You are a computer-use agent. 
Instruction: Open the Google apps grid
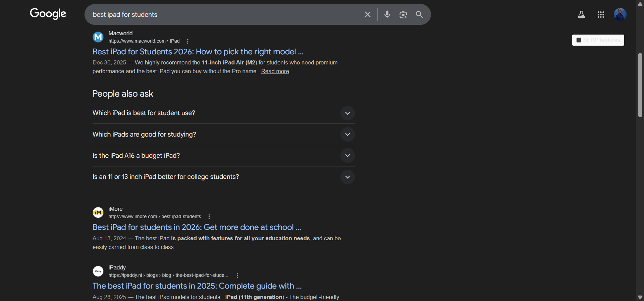pyautogui.click(x=601, y=14)
